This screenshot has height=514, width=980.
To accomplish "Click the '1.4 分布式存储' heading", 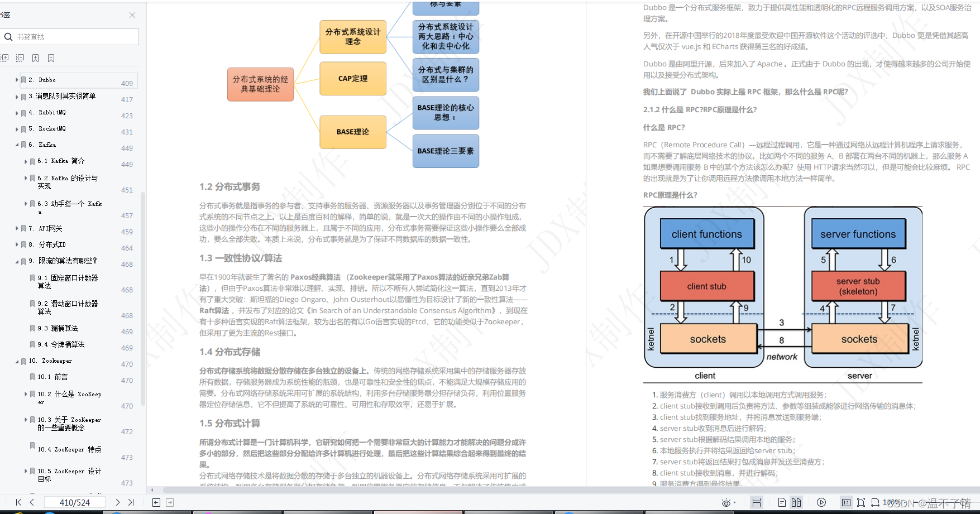I will 230,352.
